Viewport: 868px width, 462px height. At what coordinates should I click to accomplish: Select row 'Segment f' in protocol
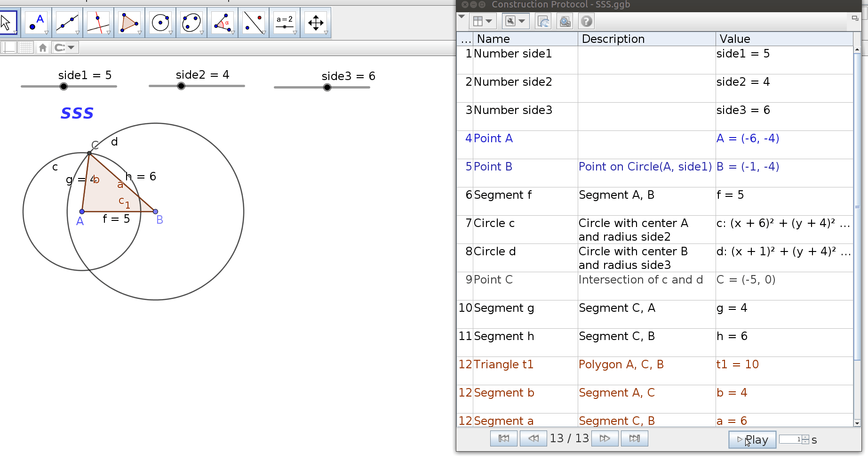click(655, 201)
